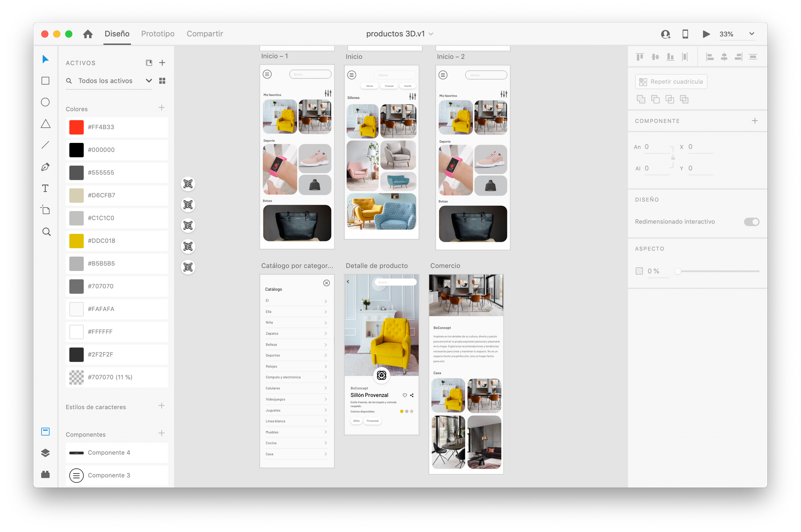Screen dimensions: 801x532
Task: Click the Y position input field
Action: point(700,169)
